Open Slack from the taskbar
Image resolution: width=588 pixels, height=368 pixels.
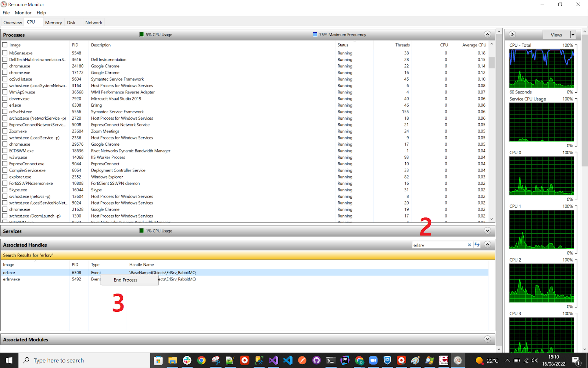point(187,360)
